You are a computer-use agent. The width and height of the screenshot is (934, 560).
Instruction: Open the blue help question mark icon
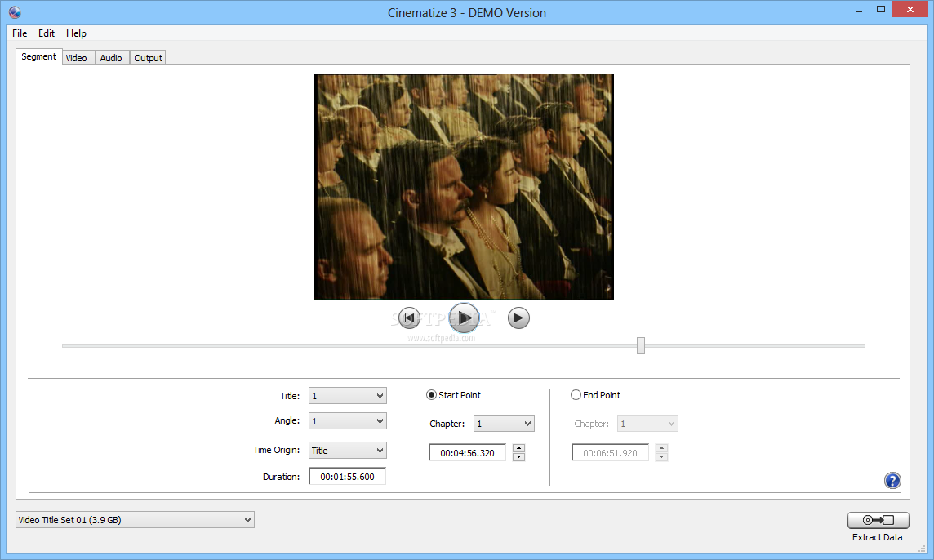pyautogui.click(x=892, y=481)
